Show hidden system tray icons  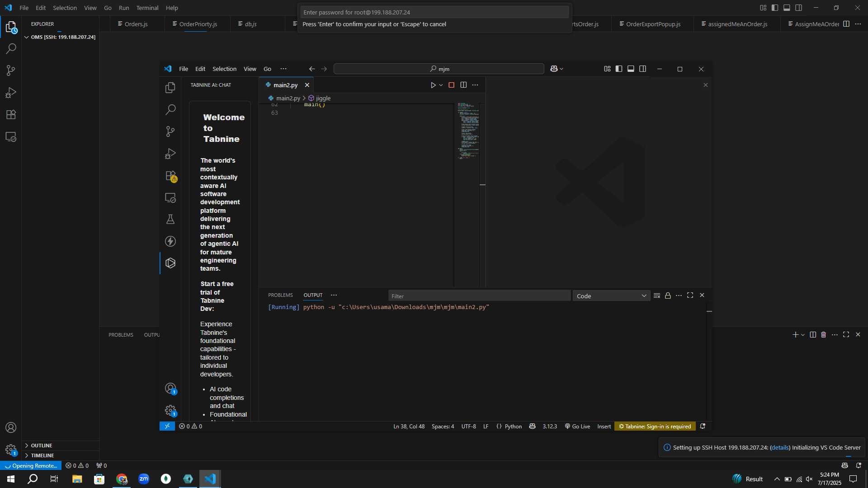[x=777, y=479]
